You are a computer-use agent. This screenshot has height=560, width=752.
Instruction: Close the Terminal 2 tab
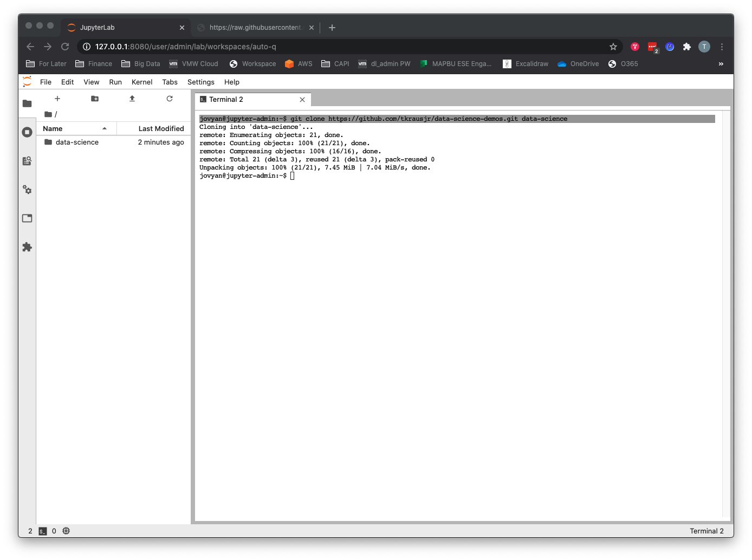(302, 100)
